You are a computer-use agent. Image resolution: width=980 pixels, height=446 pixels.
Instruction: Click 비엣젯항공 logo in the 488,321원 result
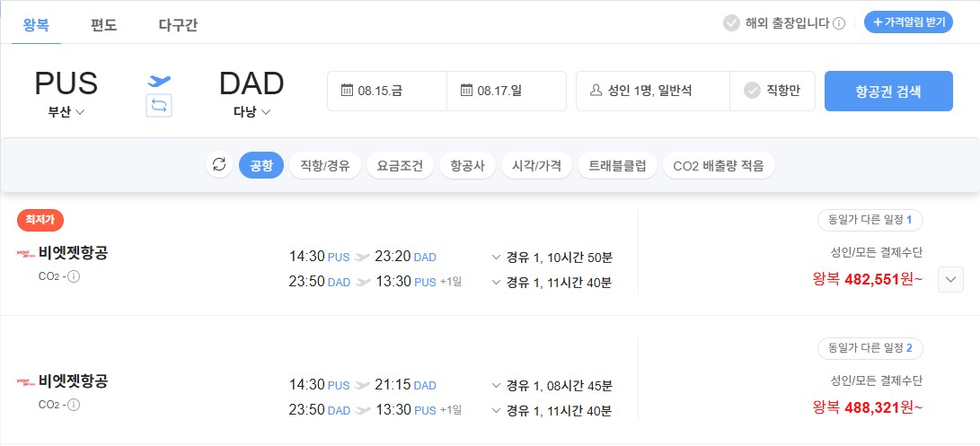pos(26,381)
